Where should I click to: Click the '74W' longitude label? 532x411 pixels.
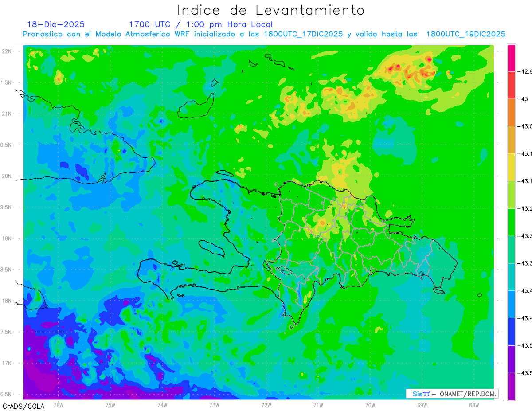coord(162,405)
